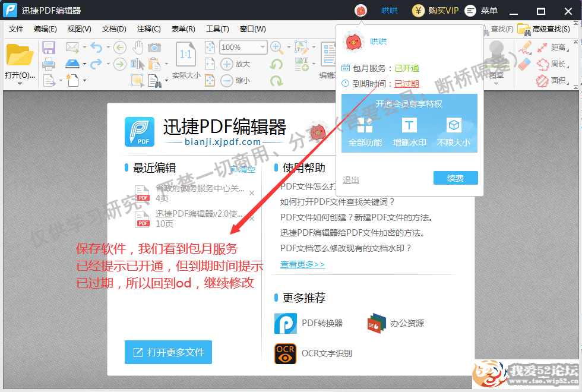Viewport: 582px width, 392px height.
Task: Click the Redo arrow icon
Action: pos(96,64)
